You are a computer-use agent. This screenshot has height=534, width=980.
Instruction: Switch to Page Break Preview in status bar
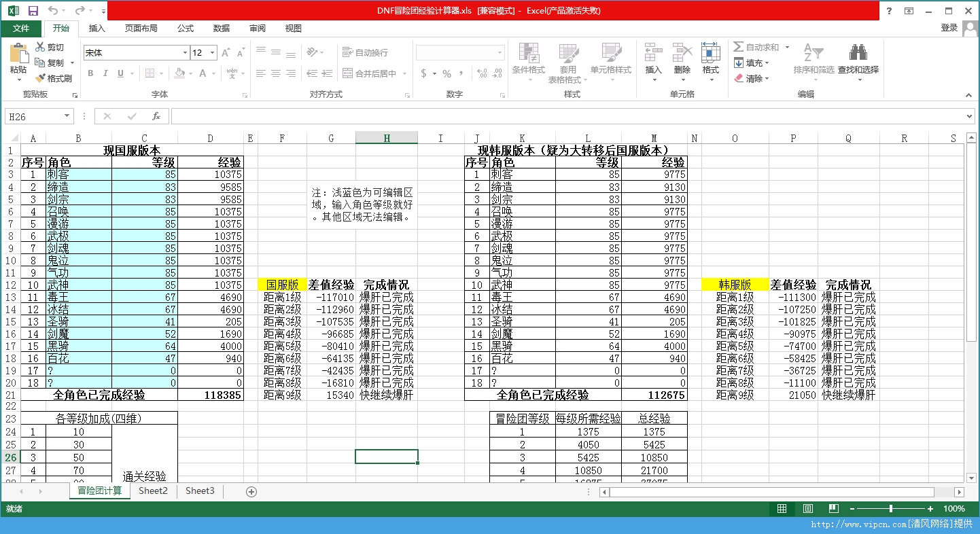click(x=833, y=509)
